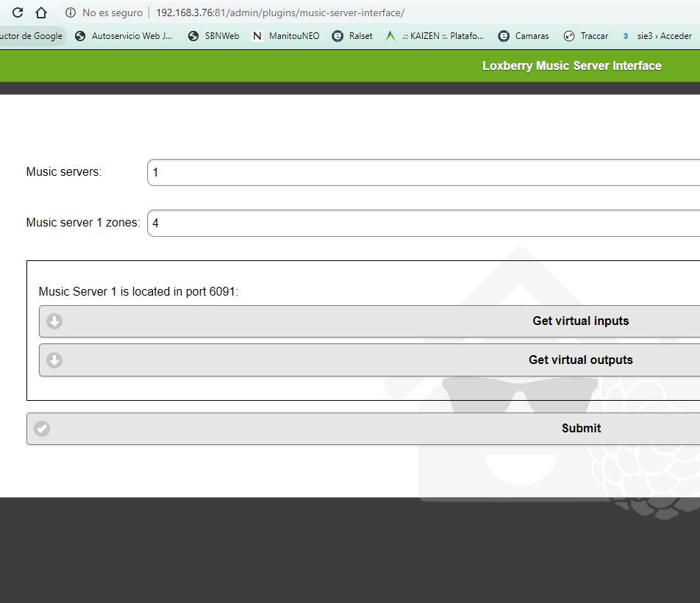Open the Traccar bookmark
Screen dimensions: 700x603
click(x=586, y=36)
